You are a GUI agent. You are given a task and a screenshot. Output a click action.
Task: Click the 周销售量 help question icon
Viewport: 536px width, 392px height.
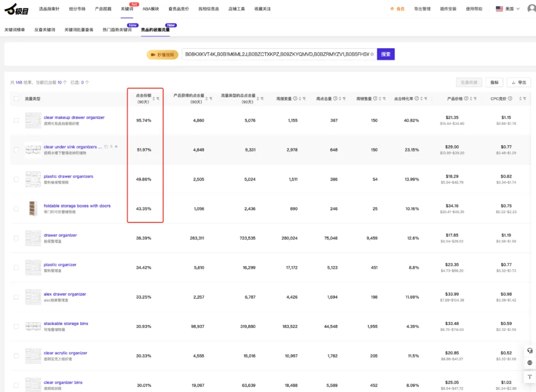pyautogui.click(x=375, y=98)
